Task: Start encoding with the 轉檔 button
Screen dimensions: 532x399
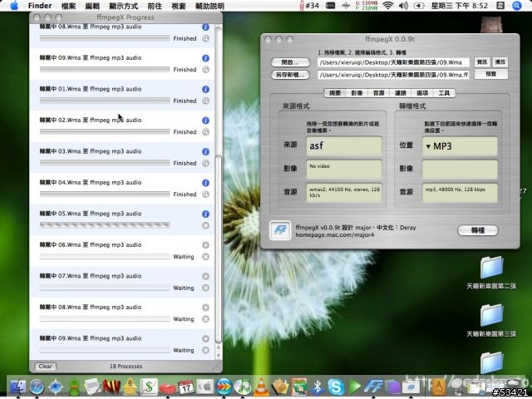Action: click(478, 230)
